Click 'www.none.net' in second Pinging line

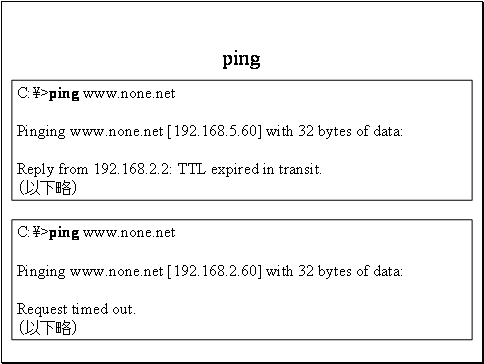coord(116,271)
